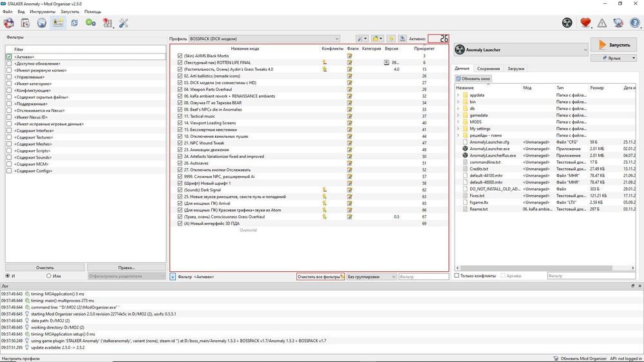Open the Инструменты menu
Screen dimensions: 644x362
(x=42, y=12)
